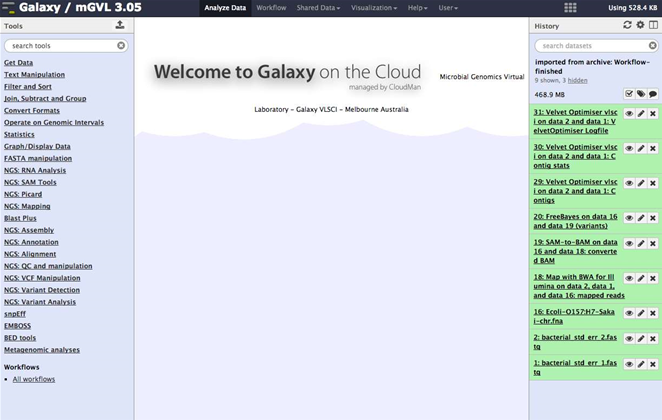662x420 pixels.
Task: Click the search tools input field
Action: point(60,46)
